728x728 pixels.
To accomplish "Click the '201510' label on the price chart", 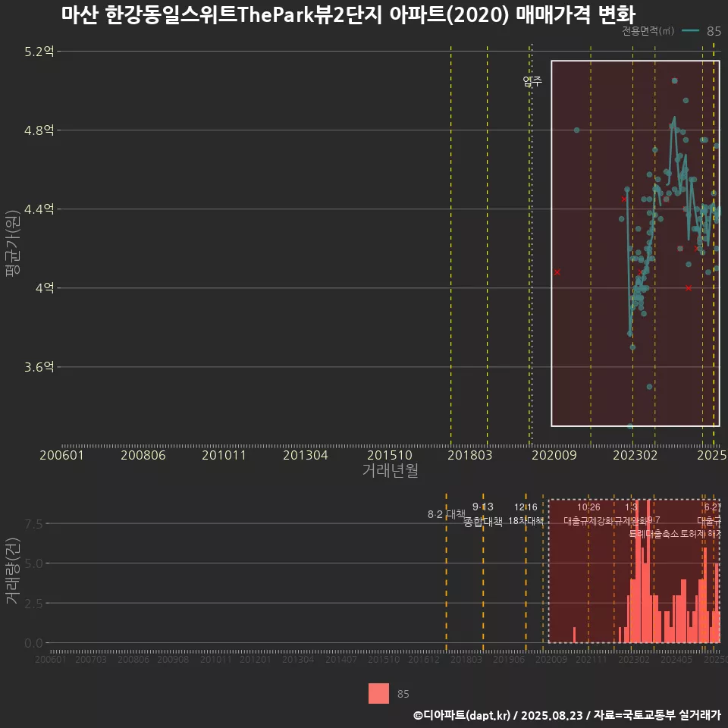I will coord(390,455).
